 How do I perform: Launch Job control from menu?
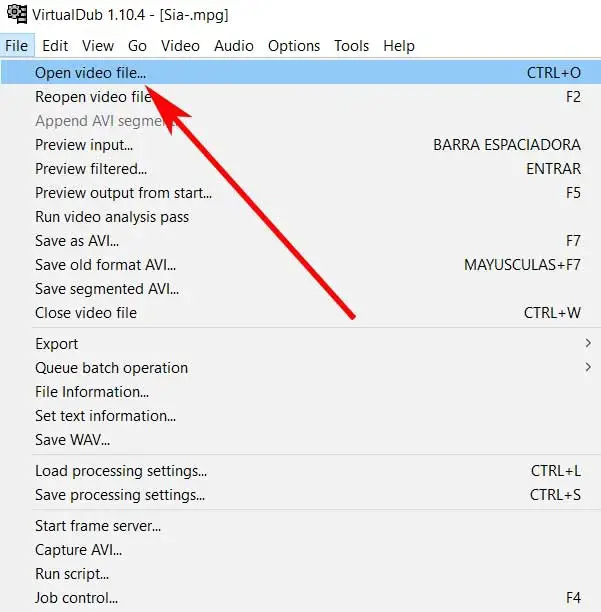(x=76, y=599)
